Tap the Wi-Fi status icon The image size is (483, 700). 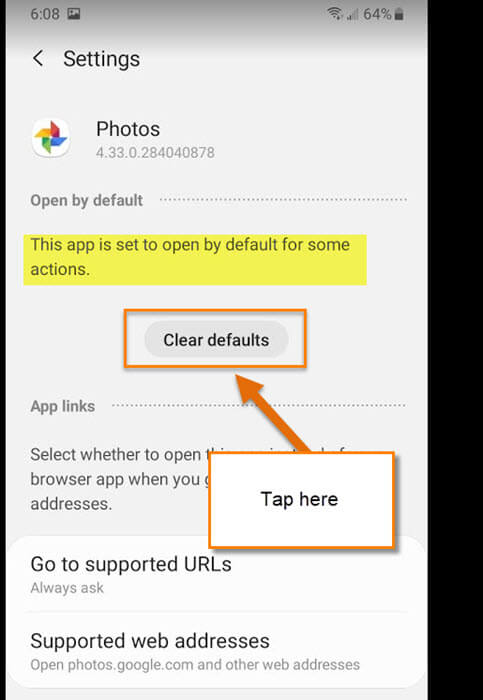pyautogui.click(x=335, y=14)
